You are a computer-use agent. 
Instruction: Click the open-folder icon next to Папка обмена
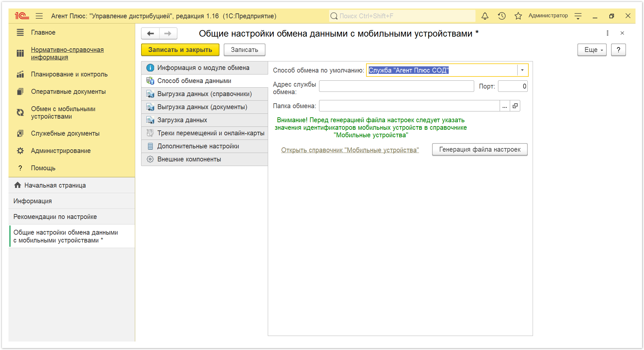pos(515,106)
